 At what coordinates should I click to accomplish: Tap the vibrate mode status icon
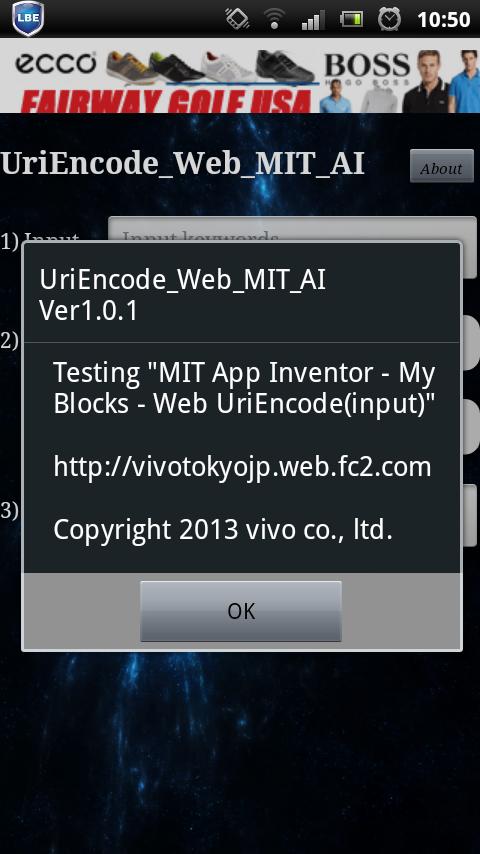pyautogui.click(x=238, y=20)
